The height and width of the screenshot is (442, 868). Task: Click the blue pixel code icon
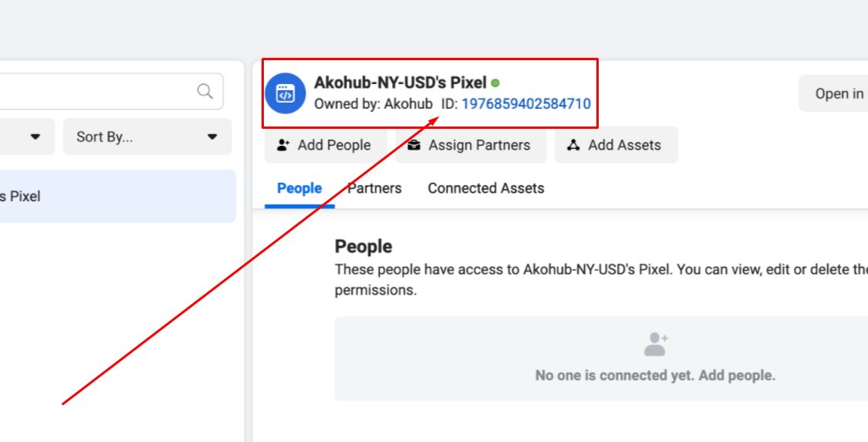[285, 93]
